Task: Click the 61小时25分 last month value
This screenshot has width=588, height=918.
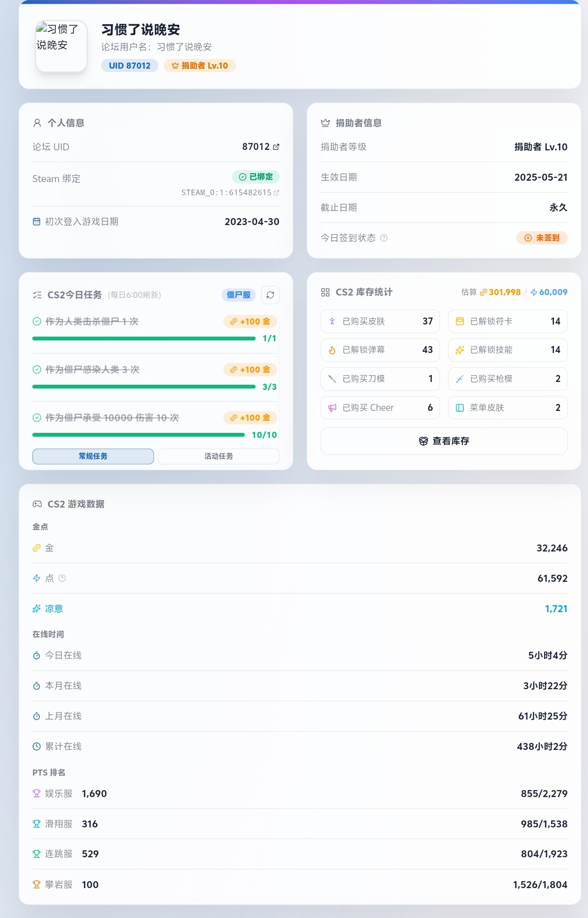Action: [x=543, y=716]
